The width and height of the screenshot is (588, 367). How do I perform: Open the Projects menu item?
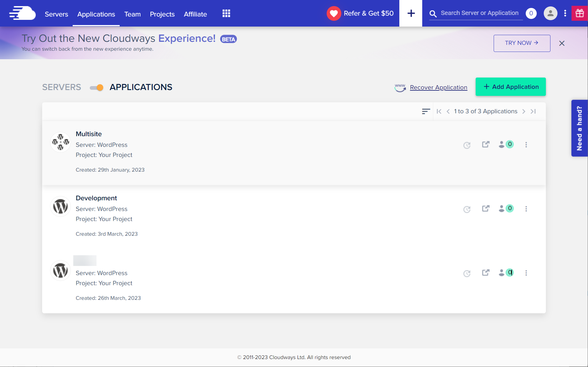pyautogui.click(x=162, y=14)
